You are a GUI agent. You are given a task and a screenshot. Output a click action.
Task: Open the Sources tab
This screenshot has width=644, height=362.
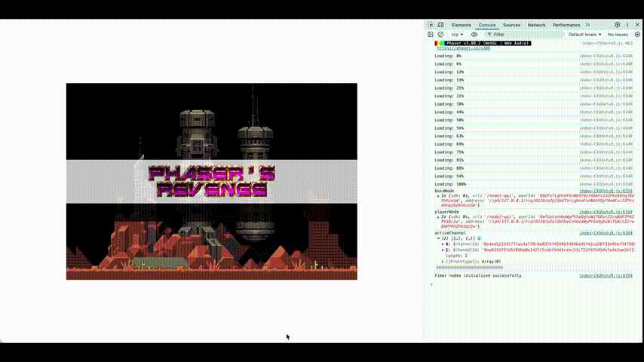(511, 25)
